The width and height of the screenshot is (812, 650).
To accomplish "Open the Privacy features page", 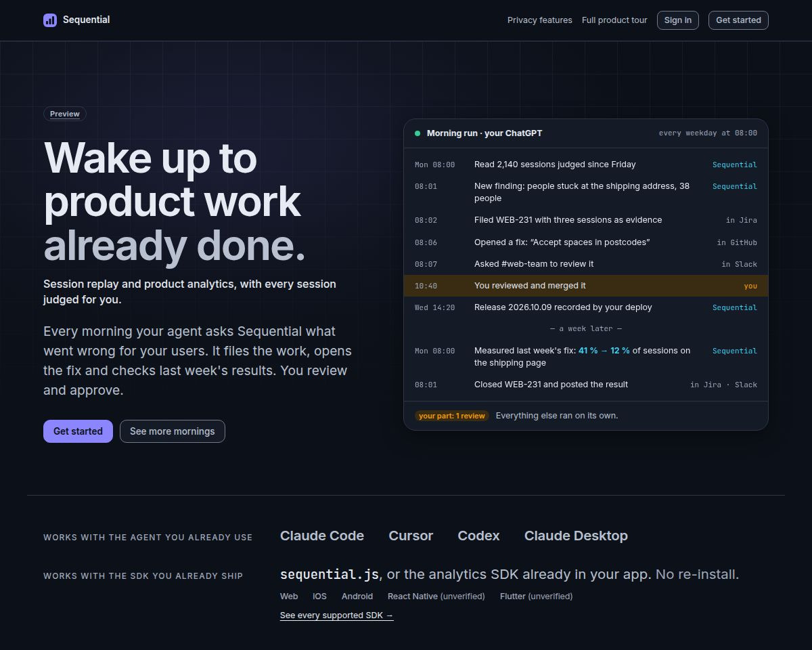I will (x=540, y=20).
